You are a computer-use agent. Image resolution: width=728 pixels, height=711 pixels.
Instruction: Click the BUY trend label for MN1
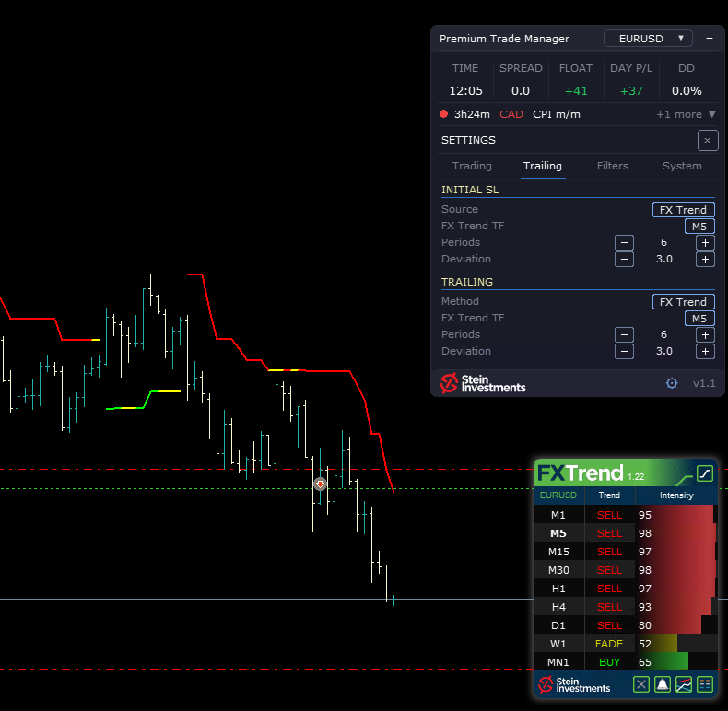(x=609, y=662)
